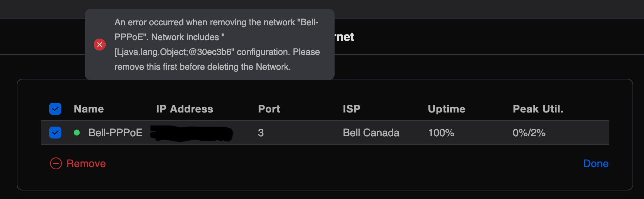Image resolution: width=644 pixels, height=199 pixels.
Task: Uncheck the Bell-PPPoE row checkbox
Action: coord(55,133)
